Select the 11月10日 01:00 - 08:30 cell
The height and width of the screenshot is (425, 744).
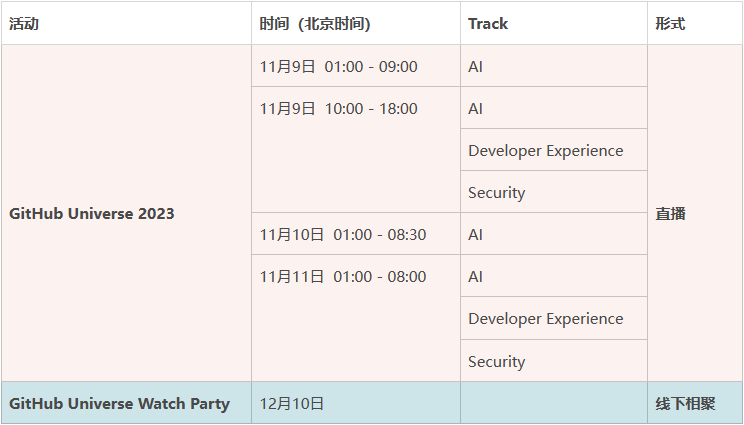pos(343,235)
